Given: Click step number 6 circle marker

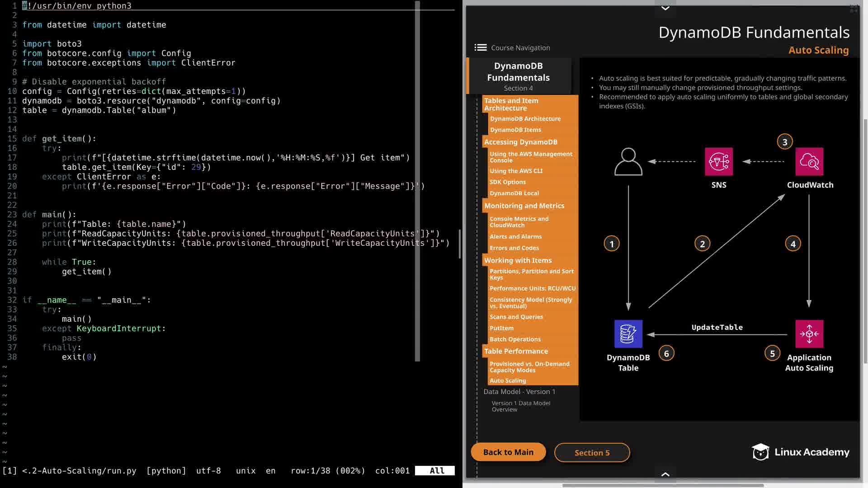Looking at the screenshot, I should click(x=666, y=353).
